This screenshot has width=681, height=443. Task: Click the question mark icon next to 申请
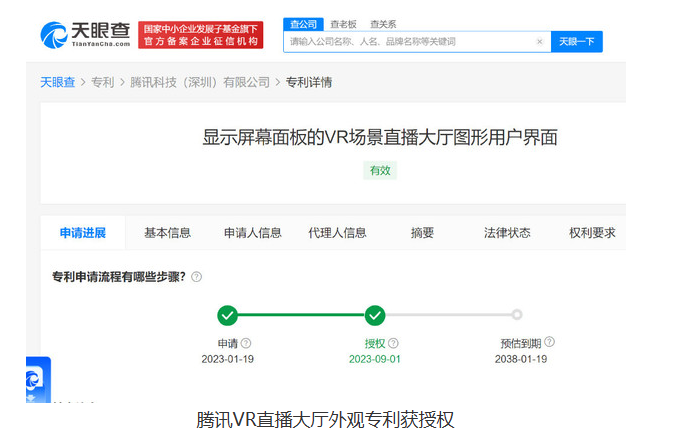click(x=246, y=343)
